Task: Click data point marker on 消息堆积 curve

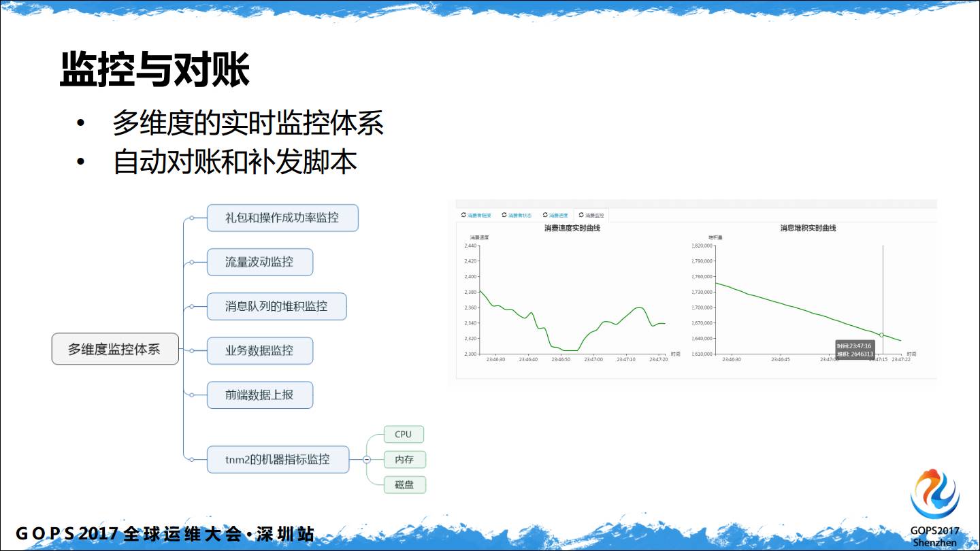Action: (881, 335)
